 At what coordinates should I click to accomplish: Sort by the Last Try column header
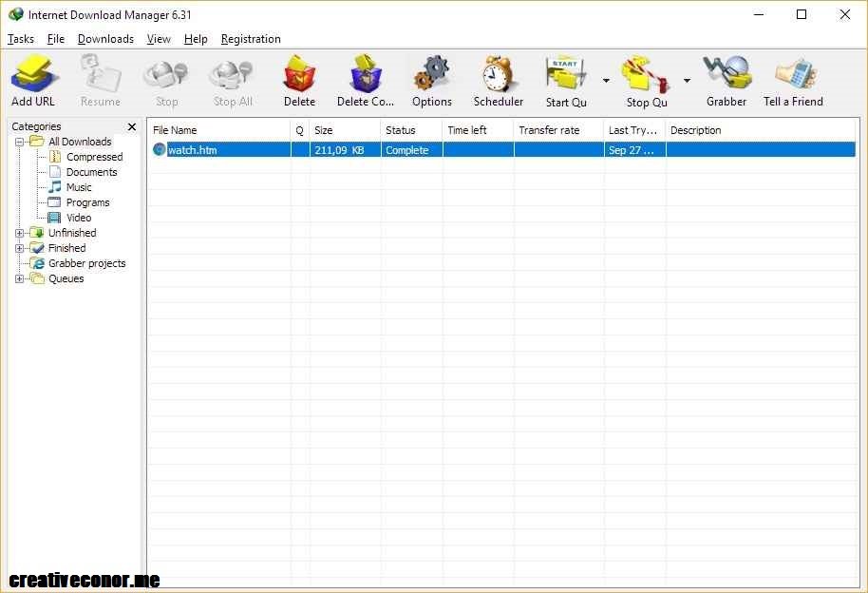pyautogui.click(x=634, y=130)
